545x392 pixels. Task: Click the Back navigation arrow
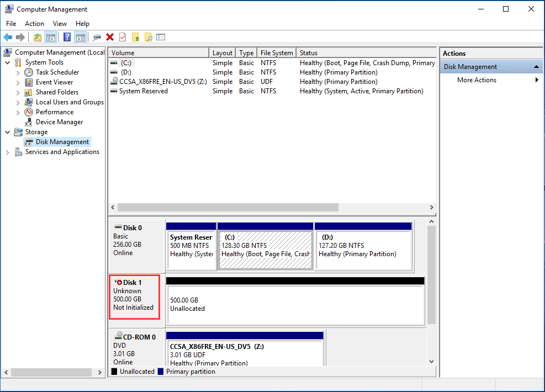pyautogui.click(x=8, y=37)
